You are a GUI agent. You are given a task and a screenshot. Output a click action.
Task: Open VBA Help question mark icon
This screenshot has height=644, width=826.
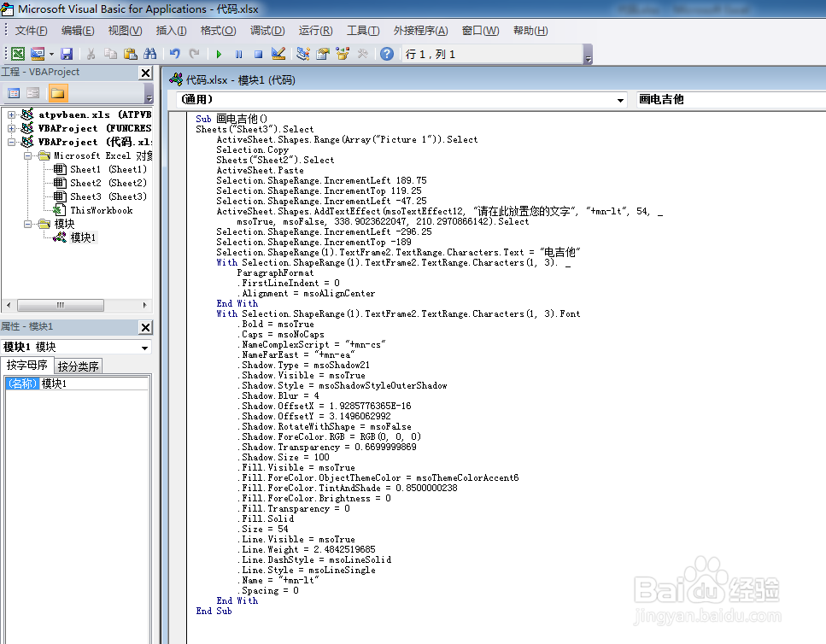[x=387, y=54]
